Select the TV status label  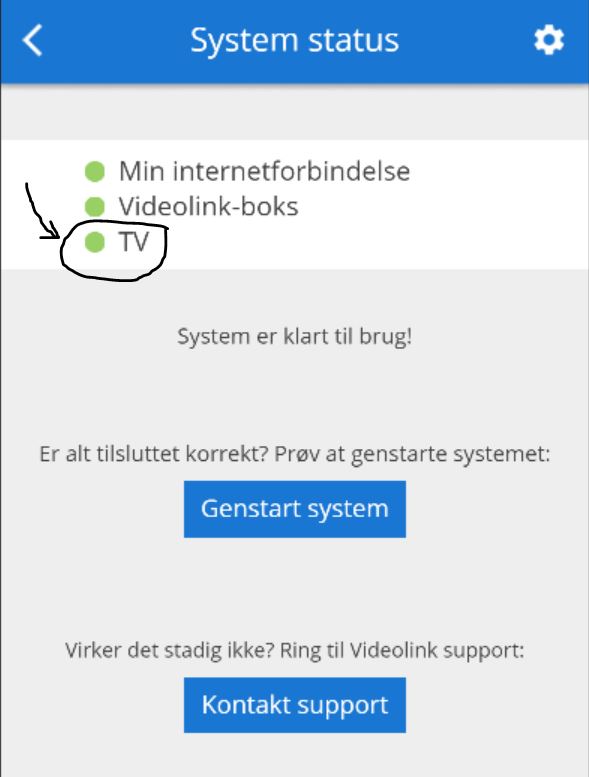pyautogui.click(x=134, y=242)
